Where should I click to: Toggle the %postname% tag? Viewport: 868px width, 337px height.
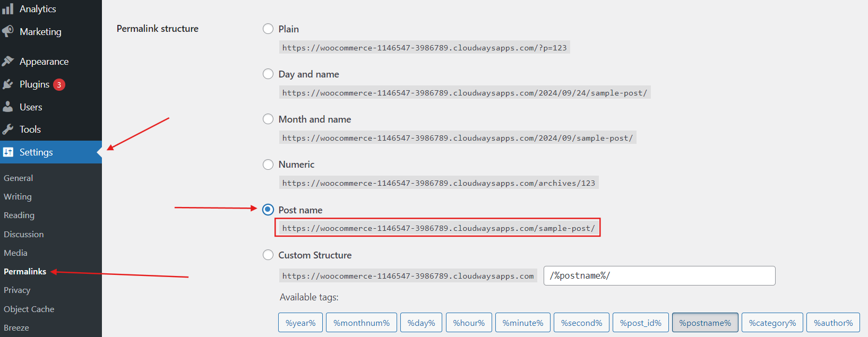[x=705, y=323]
